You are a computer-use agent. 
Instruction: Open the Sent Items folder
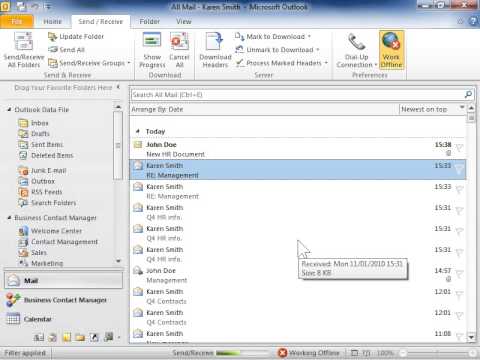(41, 144)
